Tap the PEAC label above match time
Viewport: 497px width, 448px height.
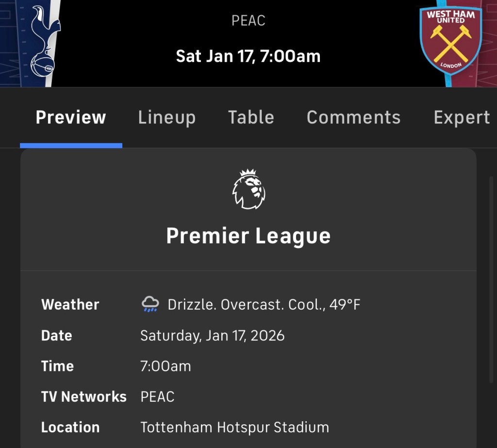248,20
